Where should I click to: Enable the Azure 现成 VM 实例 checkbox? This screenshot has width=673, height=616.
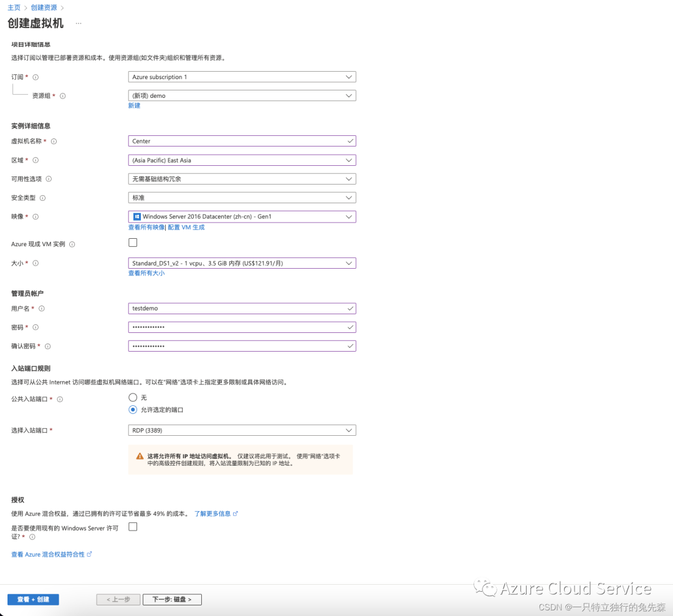click(x=133, y=243)
